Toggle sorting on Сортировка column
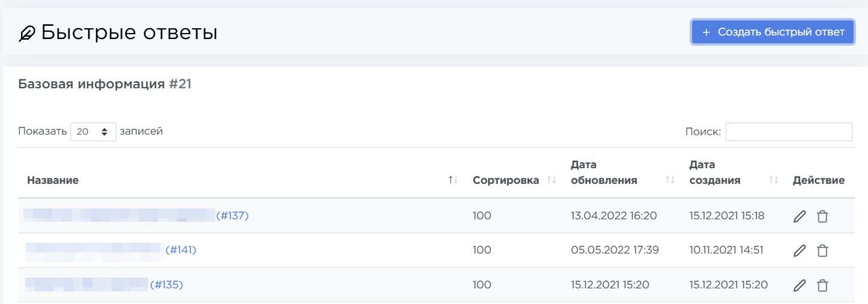 [552, 180]
